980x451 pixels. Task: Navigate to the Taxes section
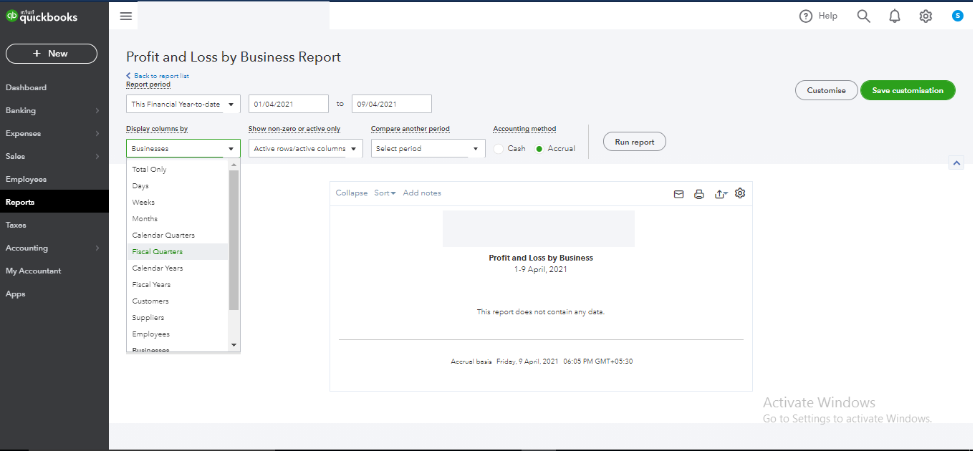point(17,225)
